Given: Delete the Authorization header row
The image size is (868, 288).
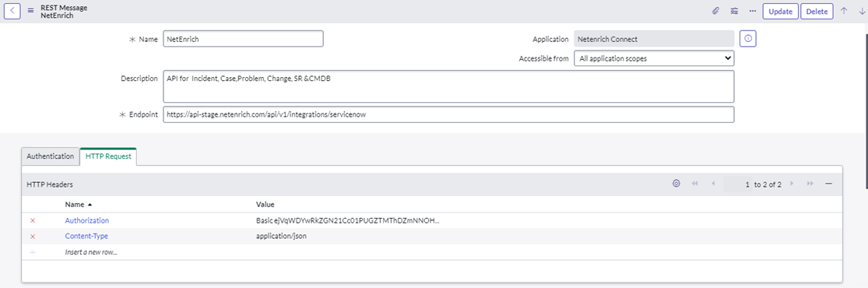Looking at the screenshot, I should (32, 220).
